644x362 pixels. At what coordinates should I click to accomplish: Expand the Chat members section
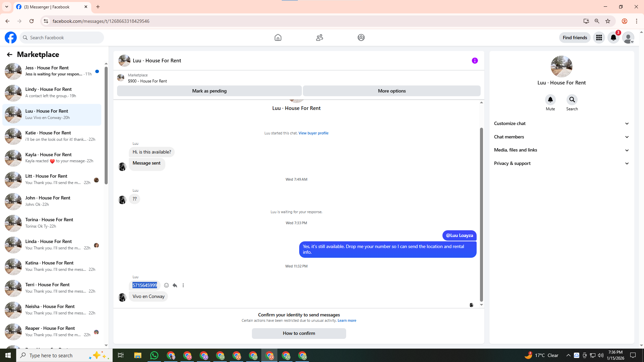(x=561, y=137)
